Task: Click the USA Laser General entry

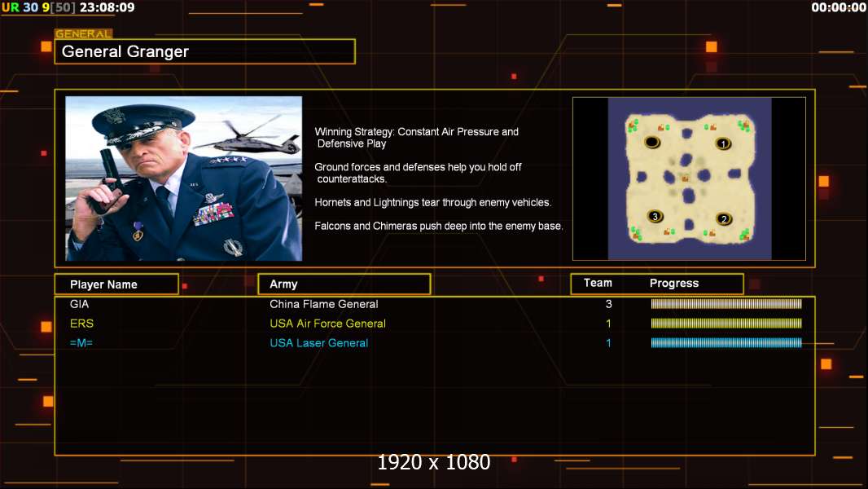Action: click(x=319, y=343)
